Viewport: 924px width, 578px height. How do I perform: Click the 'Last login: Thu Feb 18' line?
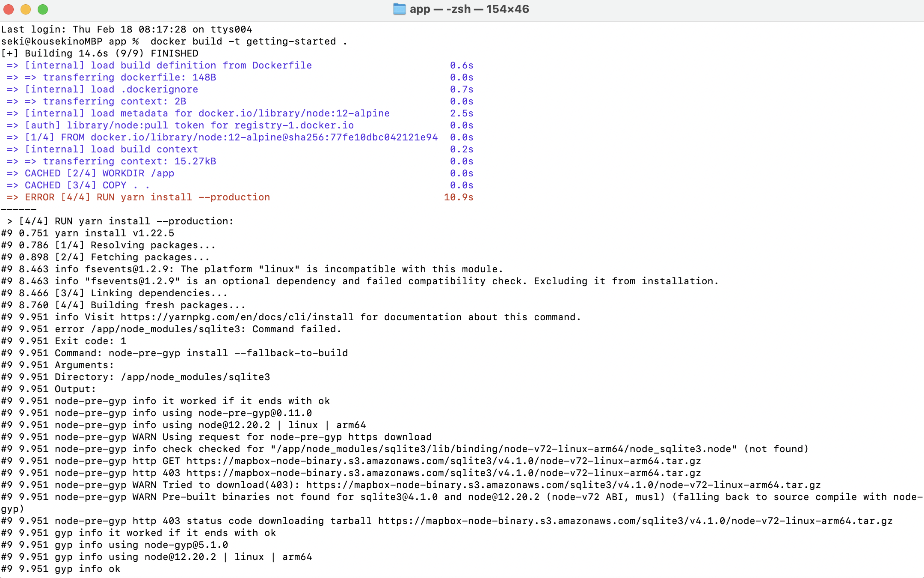point(127,30)
